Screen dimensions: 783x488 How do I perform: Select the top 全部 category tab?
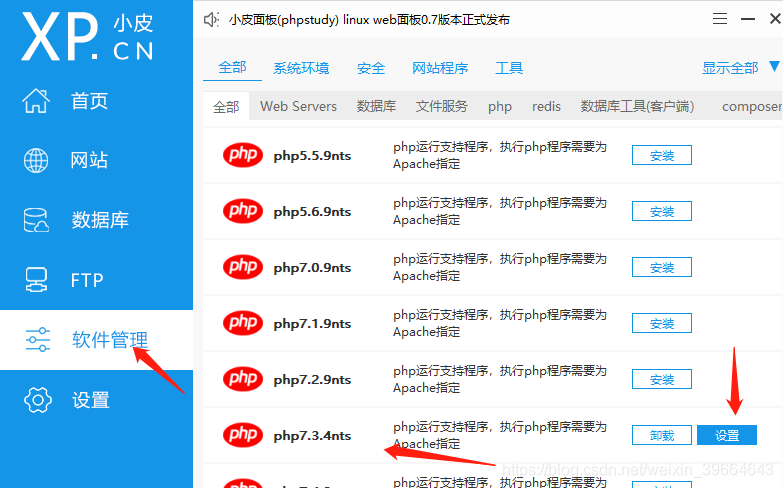click(x=232, y=67)
